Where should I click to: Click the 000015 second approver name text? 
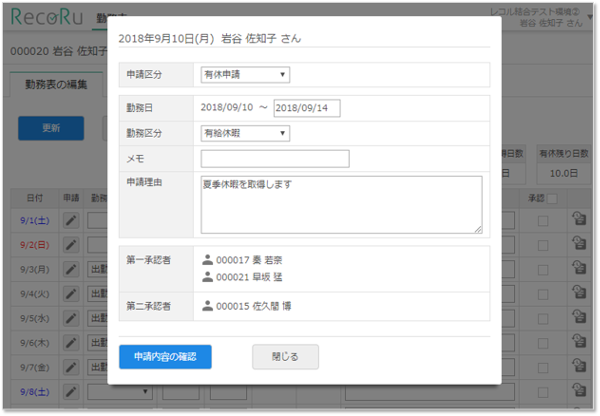point(254,306)
